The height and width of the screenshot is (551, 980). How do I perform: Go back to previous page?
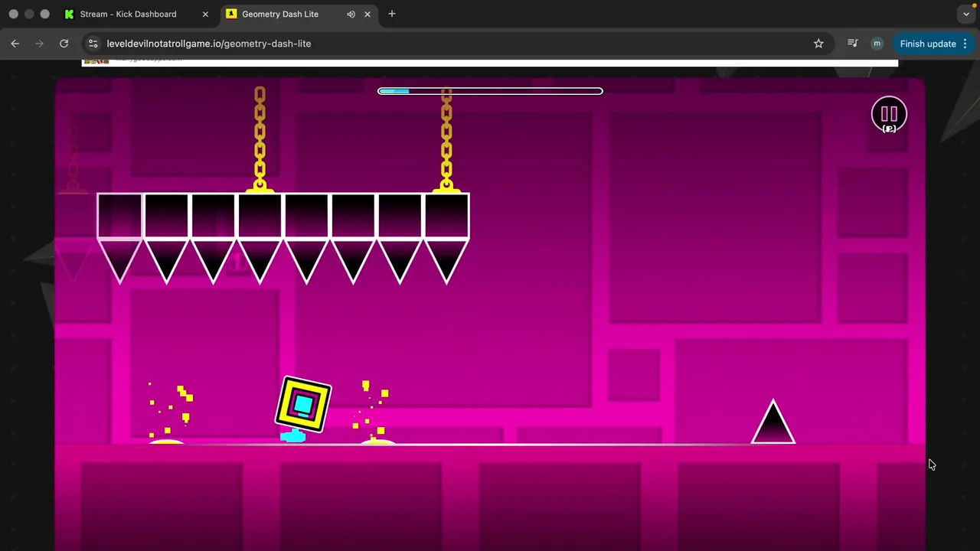[15, 44]
